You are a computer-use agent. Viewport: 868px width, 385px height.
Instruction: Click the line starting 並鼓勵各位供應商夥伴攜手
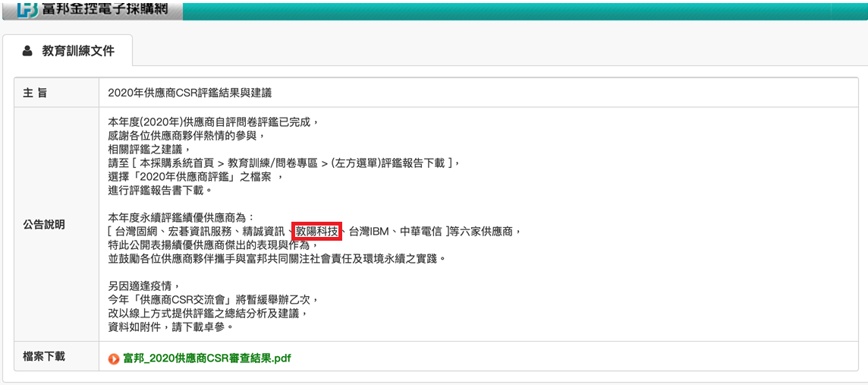pos(277,259)
